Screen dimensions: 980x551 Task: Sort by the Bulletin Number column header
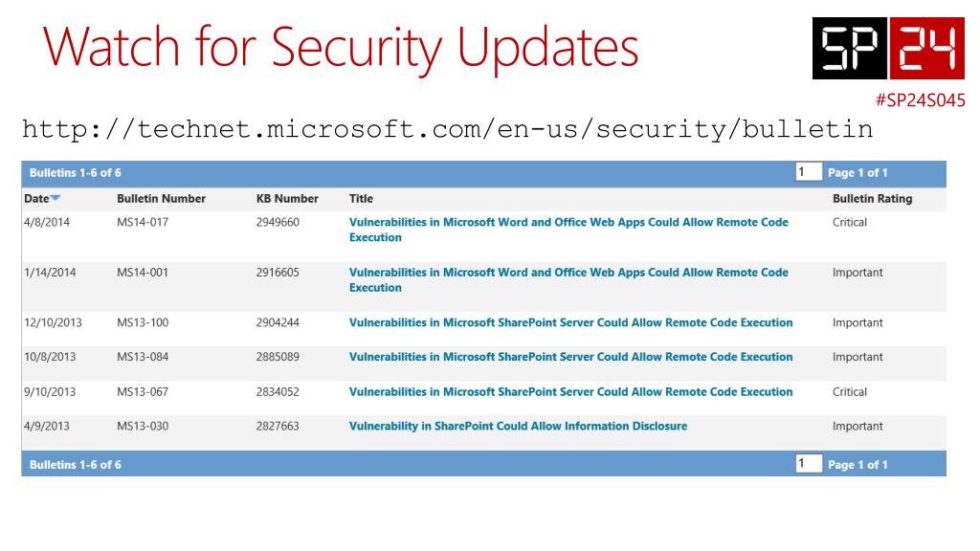[161, 199]
